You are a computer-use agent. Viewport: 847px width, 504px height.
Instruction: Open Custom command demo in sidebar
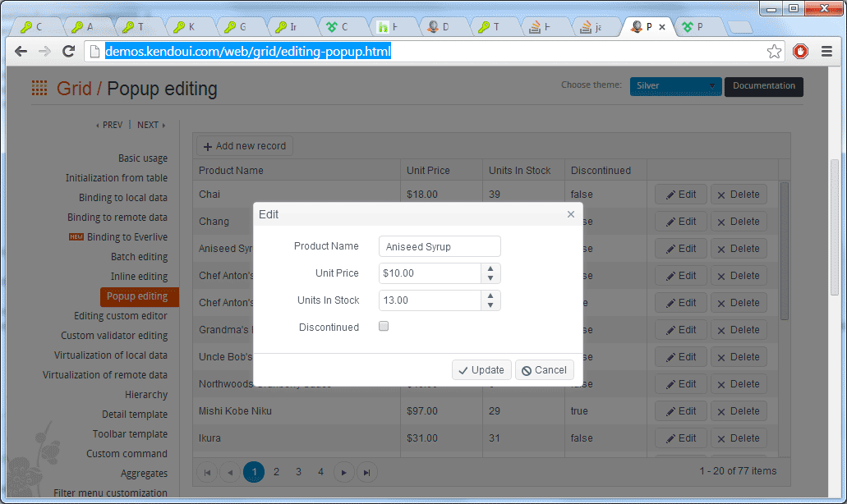[127, 454]
